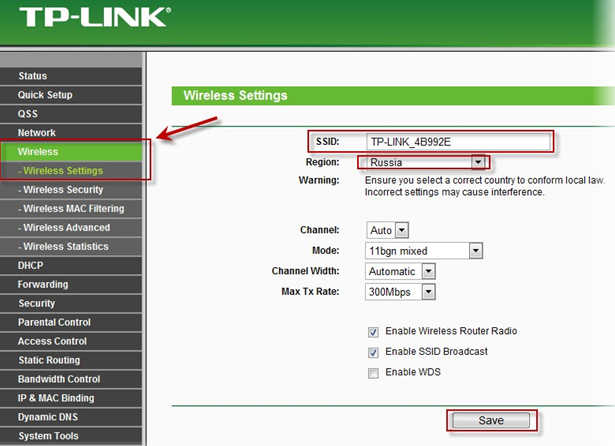The image size is (615, 446).
Task: Open Static Routing
Action: [x=71, y=360]
